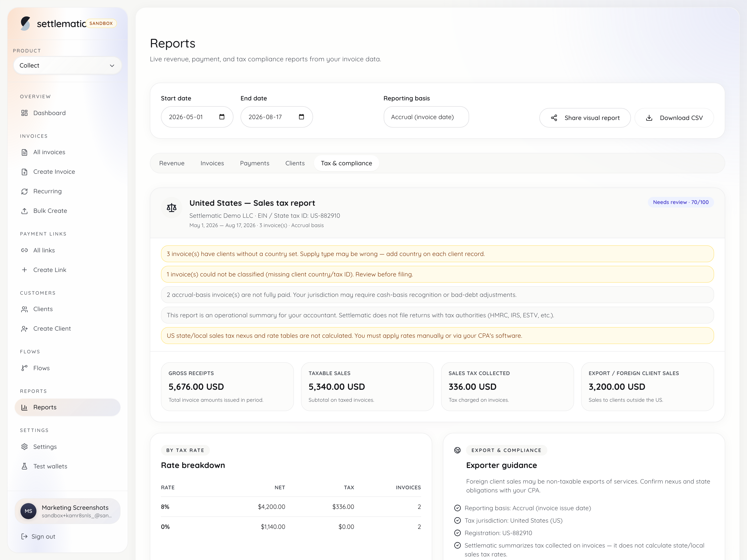
Task: Click the Create Invoice file-plus icon
Action: tap(24, 172)
